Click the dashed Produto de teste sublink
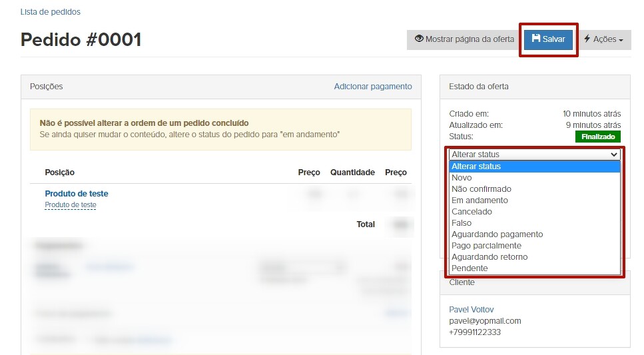The image size is (644, 355). point(70,205)
